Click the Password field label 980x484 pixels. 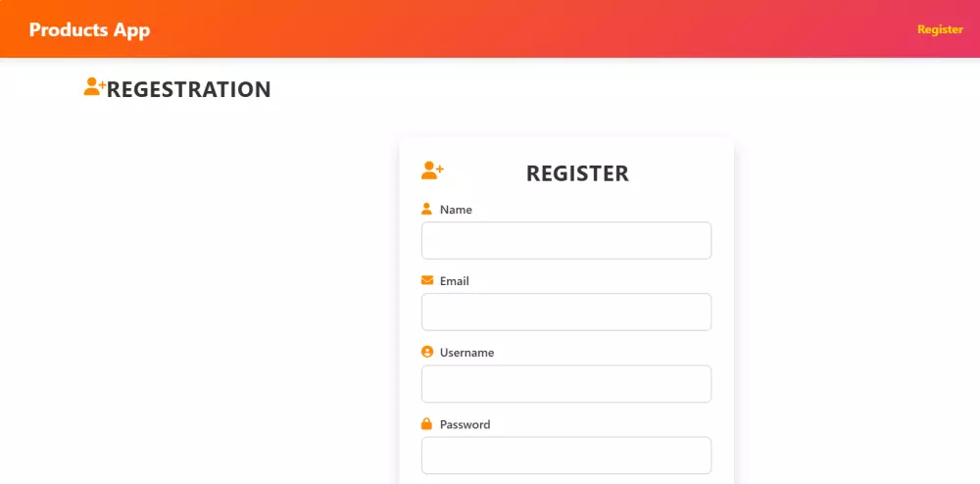(465, 425)
